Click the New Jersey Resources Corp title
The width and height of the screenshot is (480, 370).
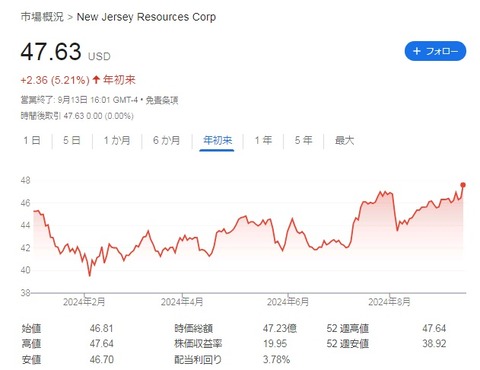pos(146,17)
